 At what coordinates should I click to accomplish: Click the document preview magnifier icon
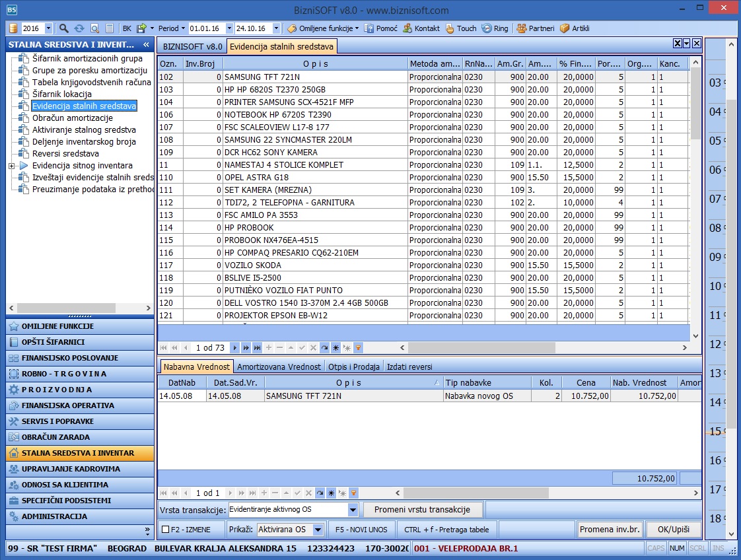tap(94, 28)
